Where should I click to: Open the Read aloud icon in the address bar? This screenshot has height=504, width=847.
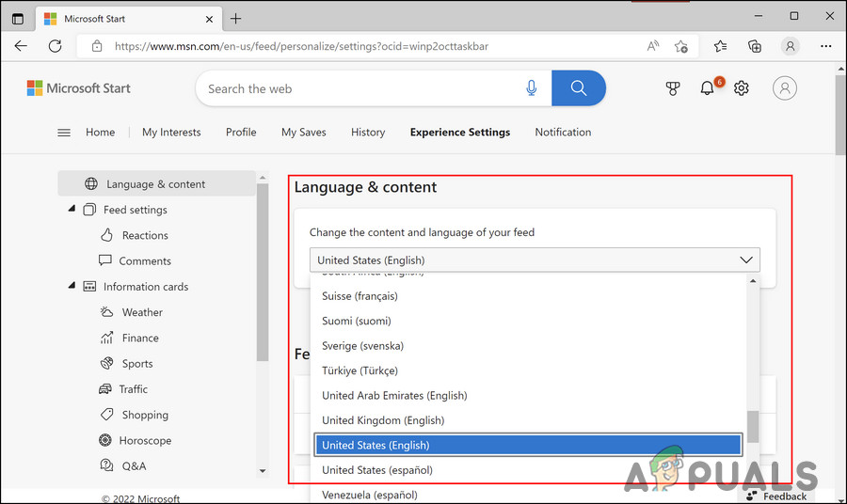(x=653, y=46)
